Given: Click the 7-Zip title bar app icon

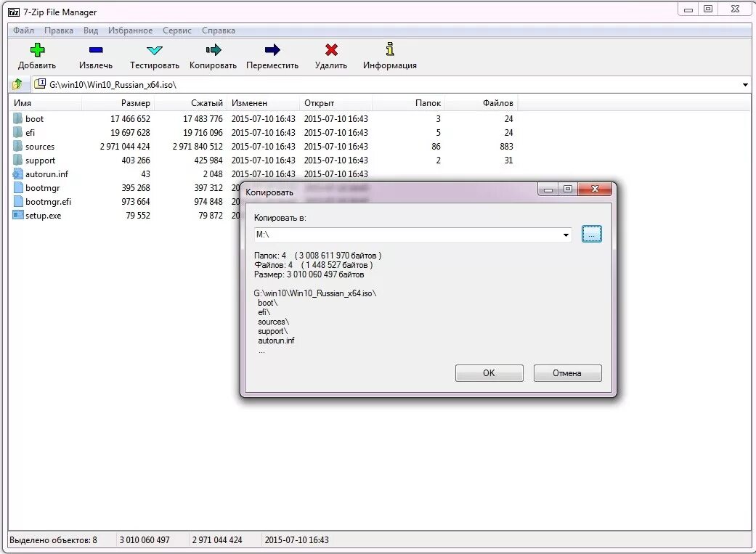Looking at the screenshot, I should [14, 12].
